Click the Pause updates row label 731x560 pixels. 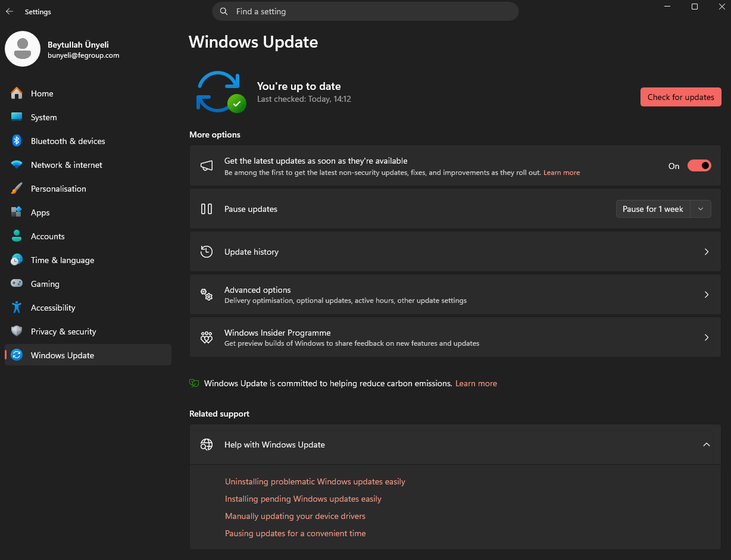[251, 209]
